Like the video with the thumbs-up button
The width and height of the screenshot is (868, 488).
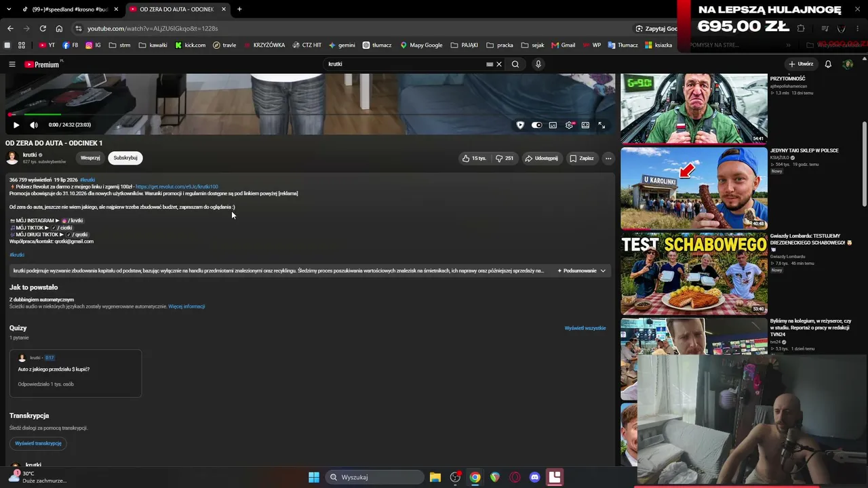coord(475,158)
